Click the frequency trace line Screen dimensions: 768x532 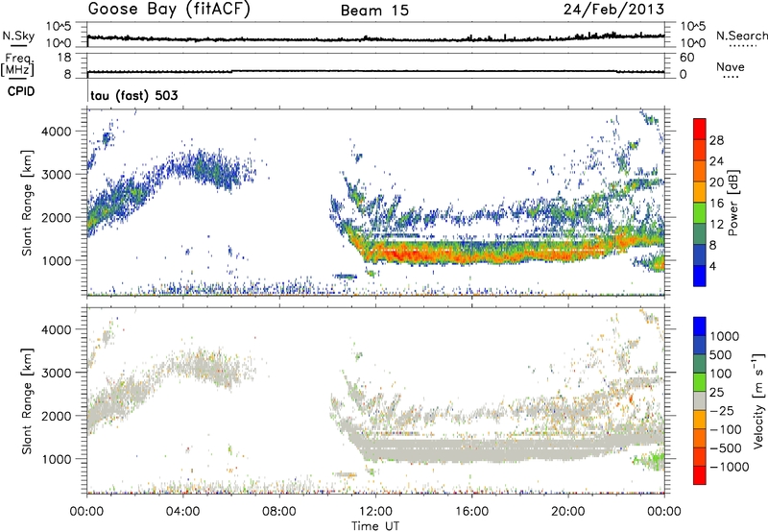click(375, 71)
